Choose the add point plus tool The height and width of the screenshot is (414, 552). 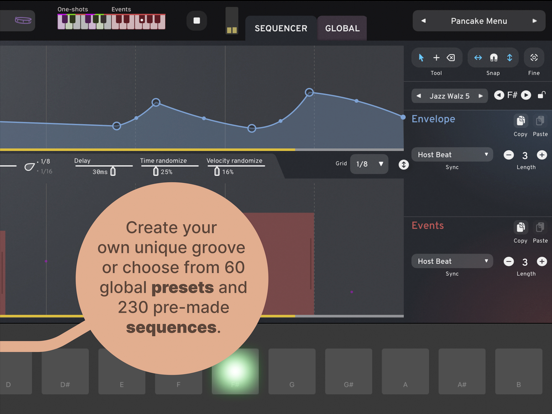[x=436, y=58]
